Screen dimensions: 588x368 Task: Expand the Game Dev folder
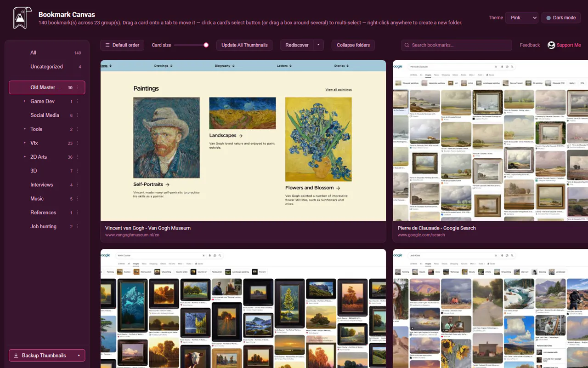pos(25,101)
